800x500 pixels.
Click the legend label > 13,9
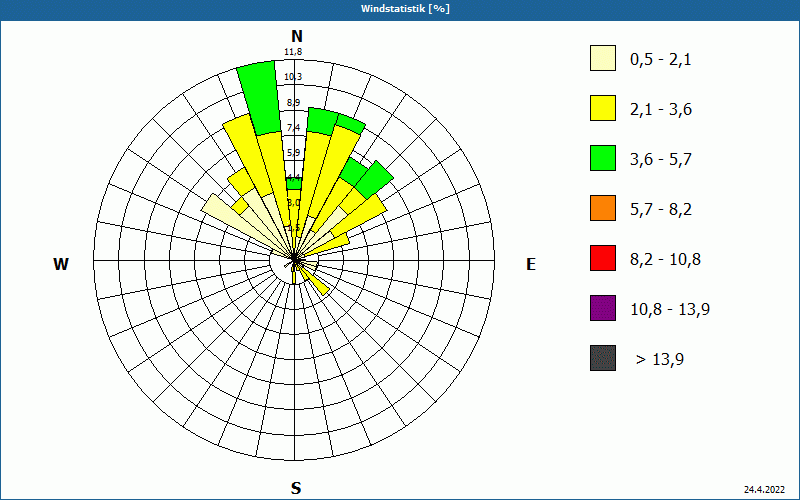coord(660,360)
